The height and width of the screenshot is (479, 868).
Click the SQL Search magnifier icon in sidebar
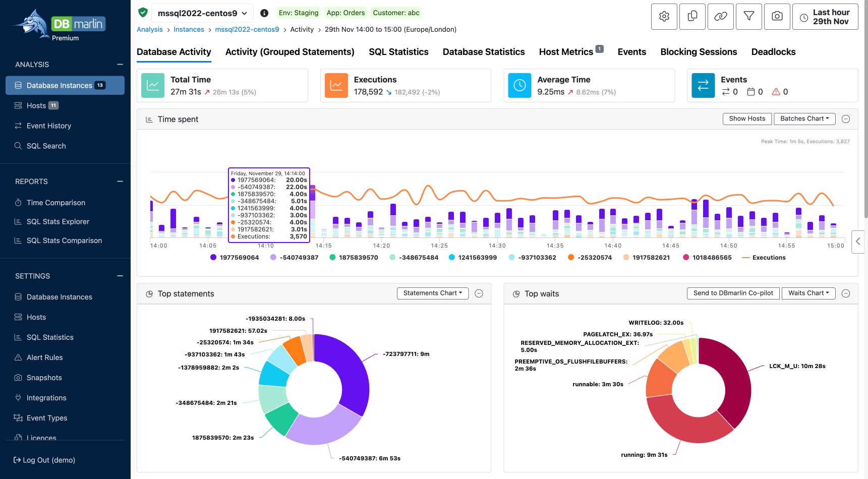click(18, 146)
